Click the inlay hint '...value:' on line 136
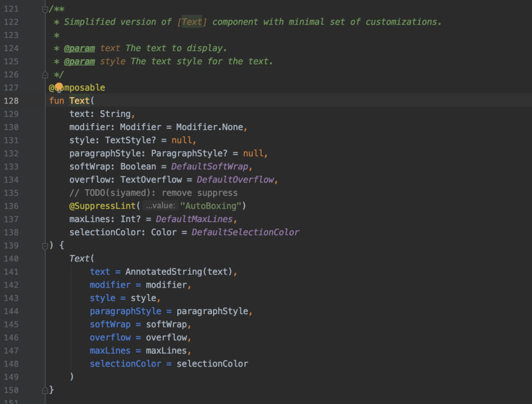Image resolution: width=532 pixels, height=404 pixels. 160,206
